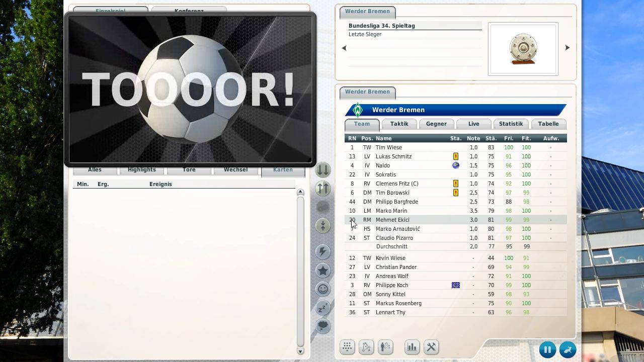Screen dimensions: 644x362
Task: Sort squad table by Note column
Action: 473,138
